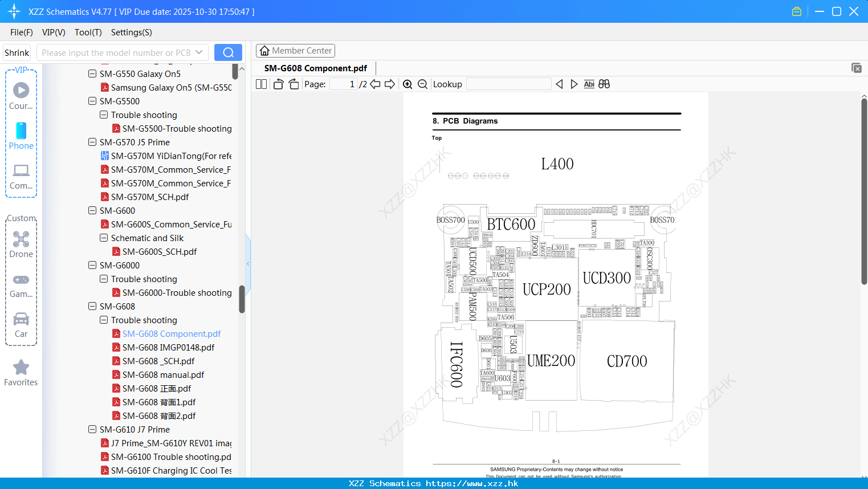Collapse the sidebar with the divider handle

point(248,263)
